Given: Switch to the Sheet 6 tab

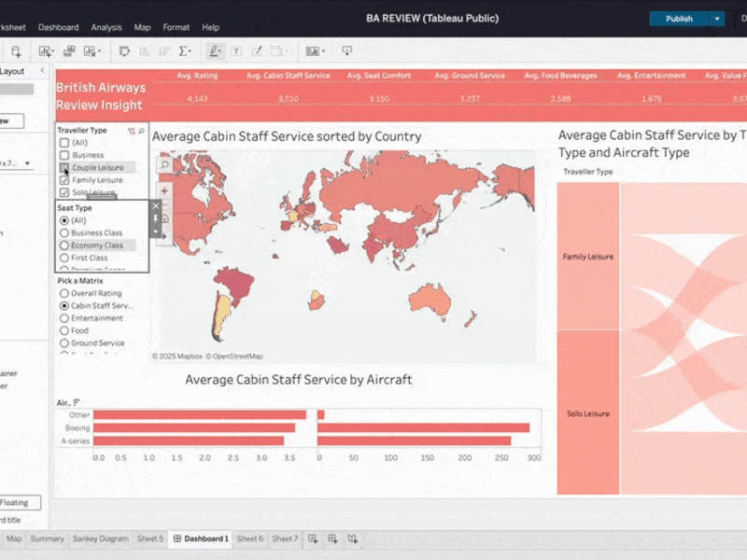Looking at the screenshot, I should click(249, 539).
